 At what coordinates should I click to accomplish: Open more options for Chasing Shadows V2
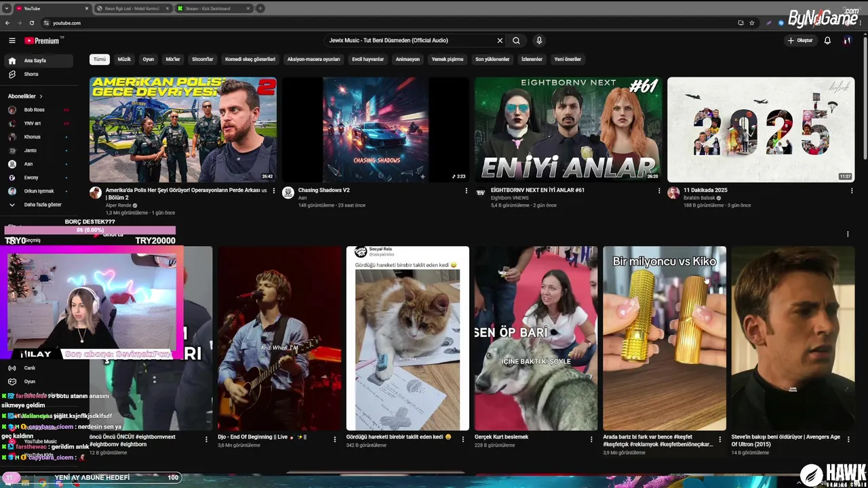tap(466, 191)
